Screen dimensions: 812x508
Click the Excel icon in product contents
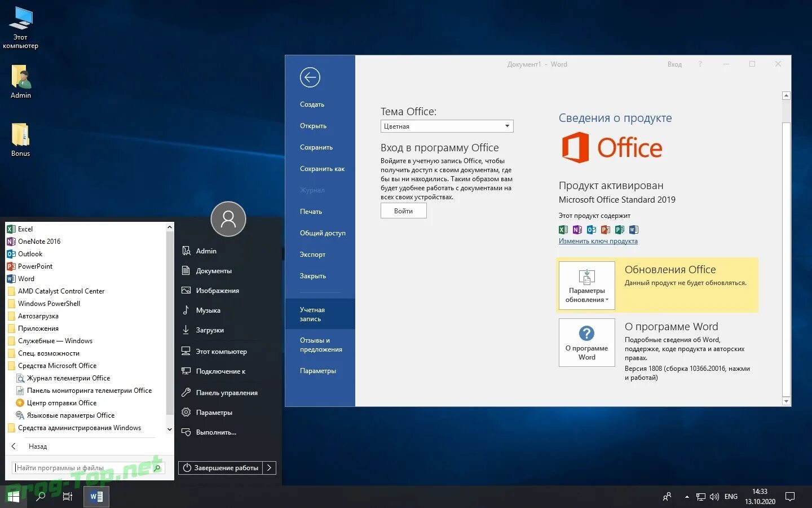click(x=563, y=229)
